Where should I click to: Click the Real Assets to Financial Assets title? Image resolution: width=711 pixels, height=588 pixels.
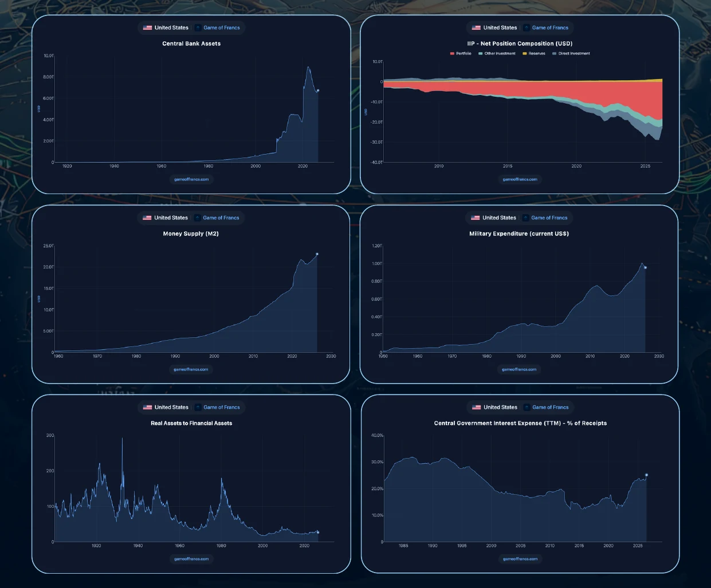pos(191,423)
